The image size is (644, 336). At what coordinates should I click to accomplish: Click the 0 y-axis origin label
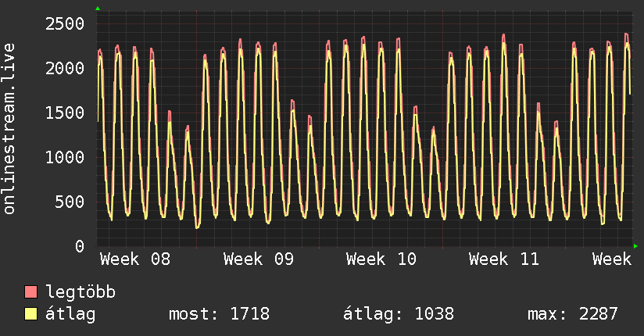[x=79, y=246]
